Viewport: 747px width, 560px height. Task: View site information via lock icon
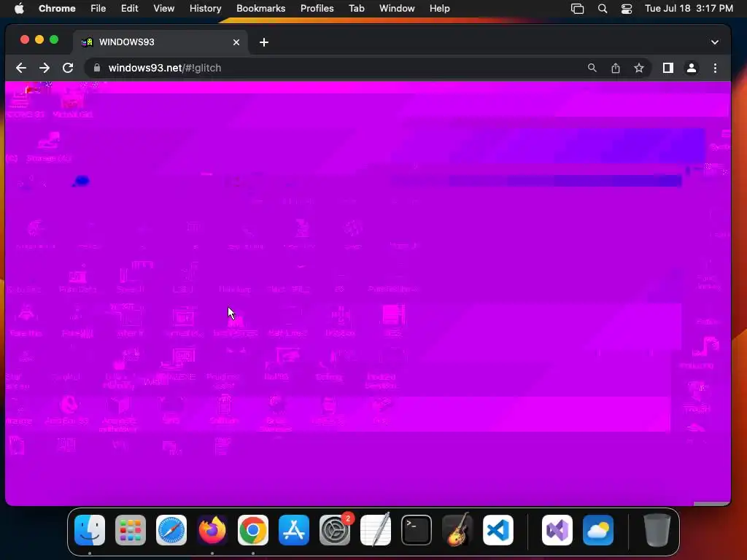pos(97,68)
